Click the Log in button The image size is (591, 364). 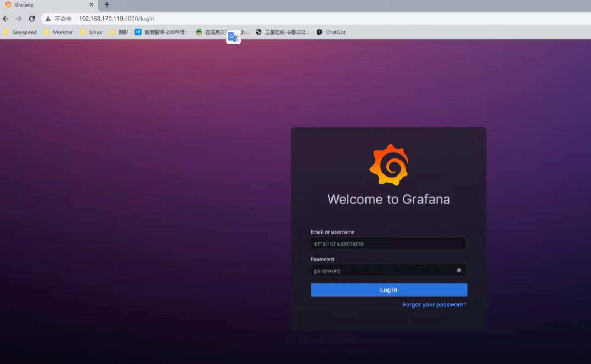389,290
